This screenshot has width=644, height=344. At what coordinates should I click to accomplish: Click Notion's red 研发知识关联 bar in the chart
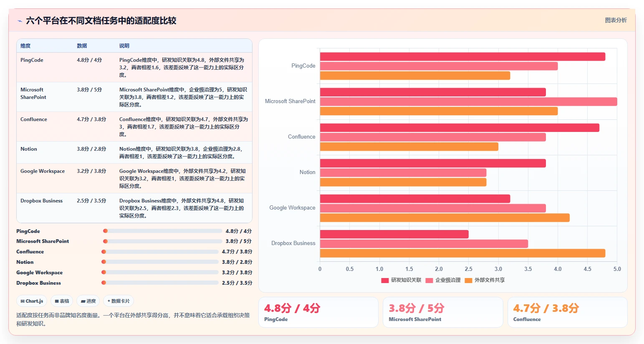(x=433, y=163)
